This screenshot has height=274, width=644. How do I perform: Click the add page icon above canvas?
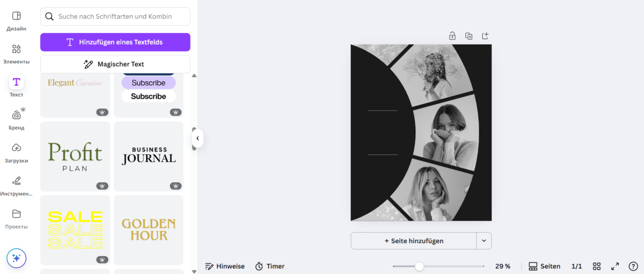click(x=485, y=36)
